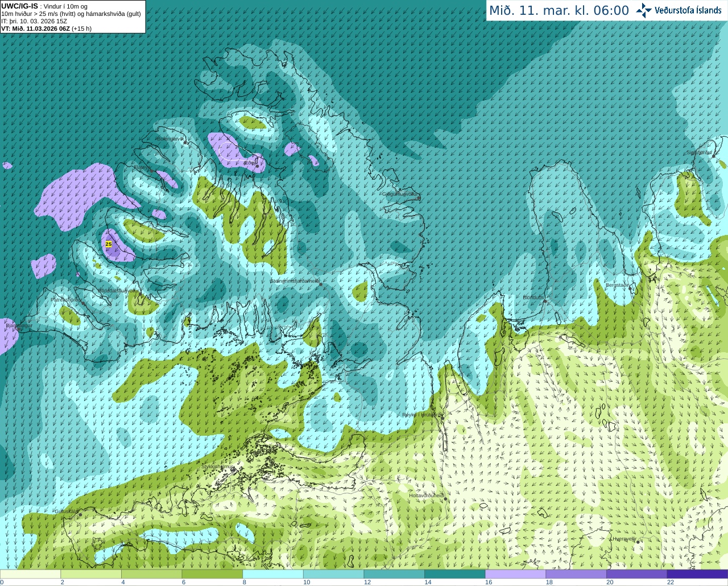Click the Reykir í Hrútafirði station label
This screenshot has height=586, width=728.
[x=422, y=415]
